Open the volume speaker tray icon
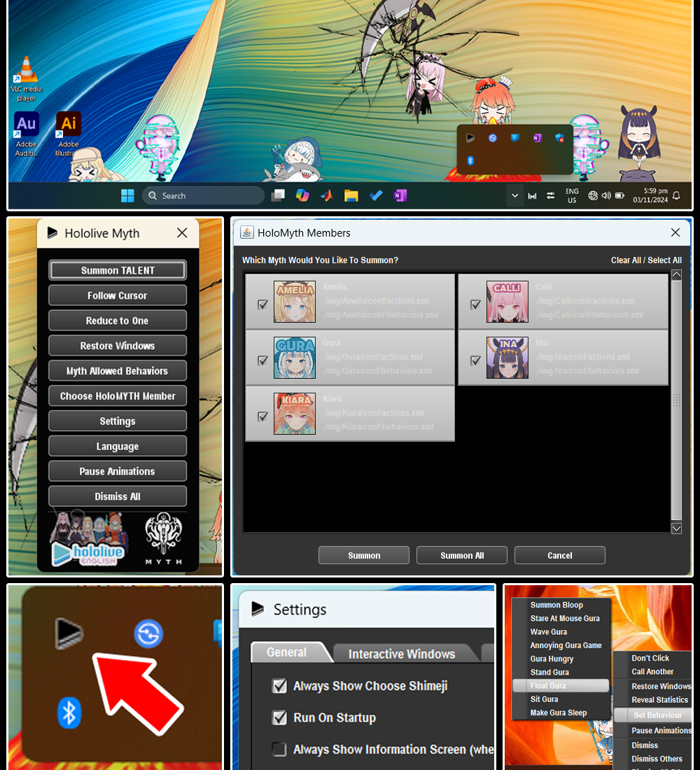The height and width of the screenshot is (770, 700). click(606, 195)
